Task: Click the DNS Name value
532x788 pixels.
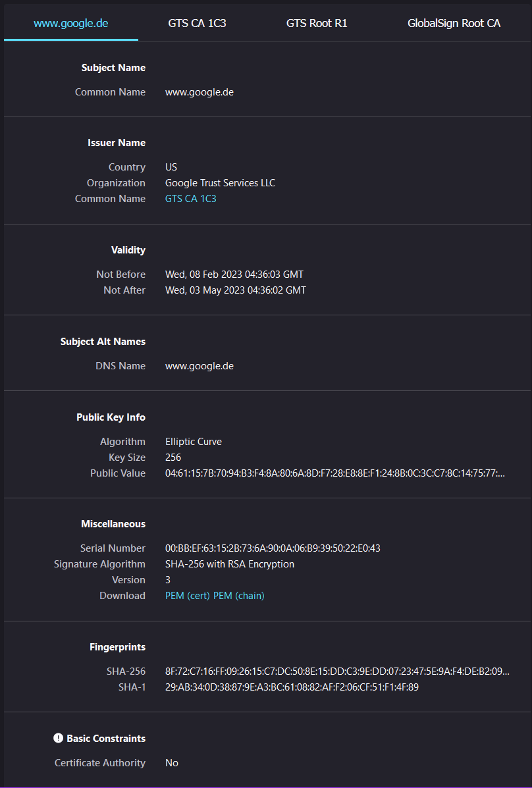Action: pyautogui.click(x=199, y=365)
